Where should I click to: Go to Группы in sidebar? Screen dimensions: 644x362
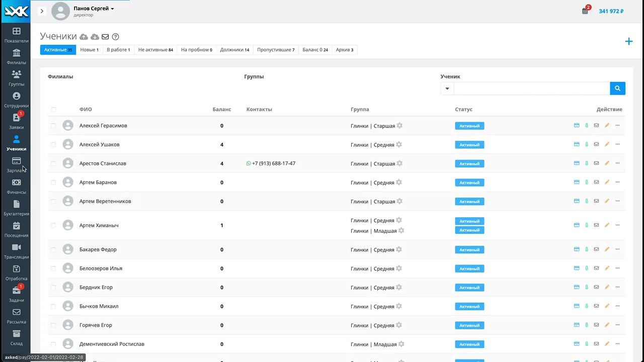[x=16, y=78]
